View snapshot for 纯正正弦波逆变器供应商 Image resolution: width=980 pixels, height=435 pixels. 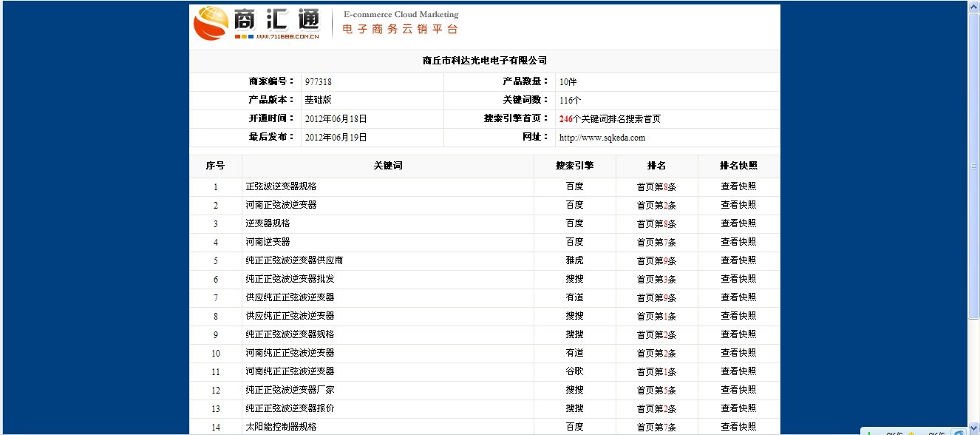click(x=738, y=260)
